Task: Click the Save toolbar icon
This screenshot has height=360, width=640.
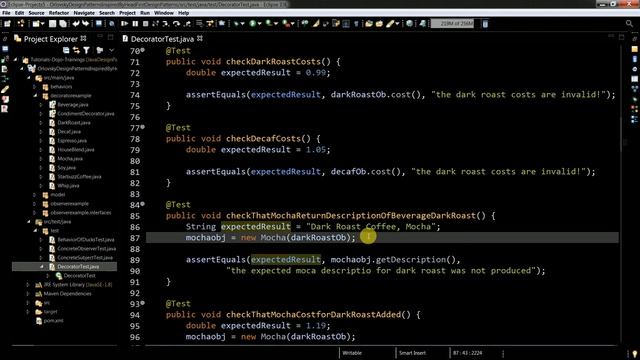Action: pyautogui.click(x=53, y=24)
